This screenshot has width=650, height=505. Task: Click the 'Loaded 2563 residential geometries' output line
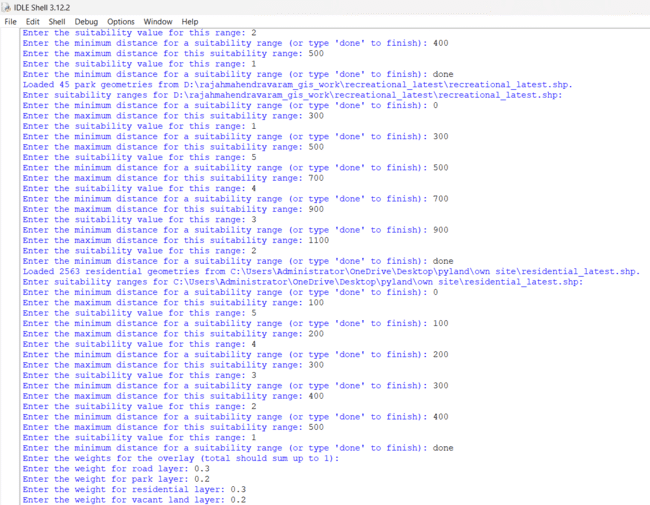click(x=330, y=271)
